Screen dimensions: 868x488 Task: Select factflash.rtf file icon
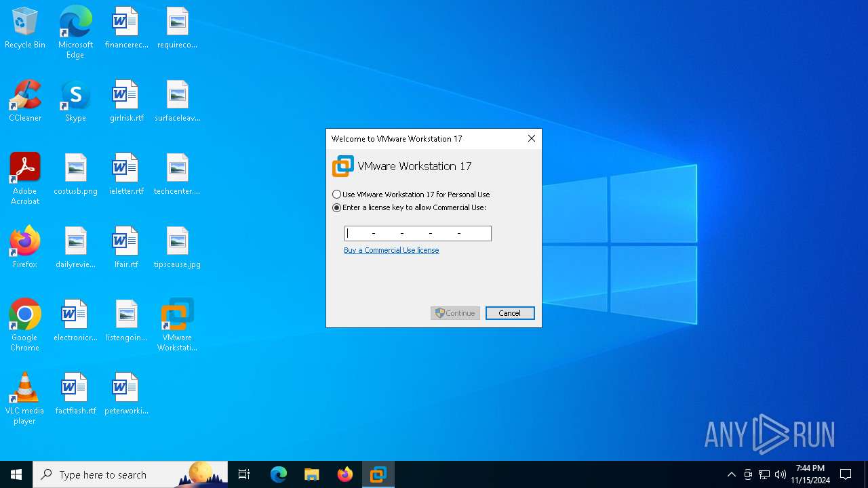click(75, 394)
